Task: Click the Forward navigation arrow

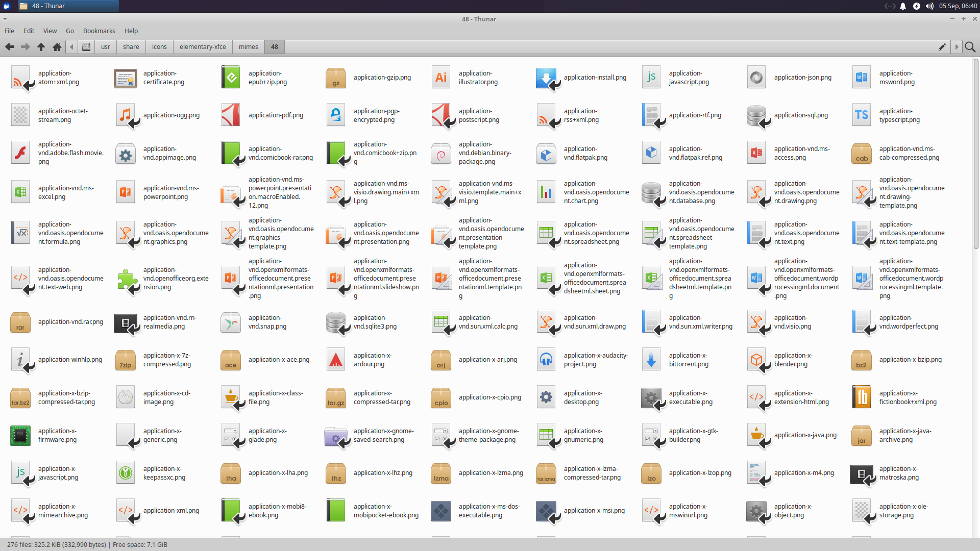Action: (x=26, y=47)
